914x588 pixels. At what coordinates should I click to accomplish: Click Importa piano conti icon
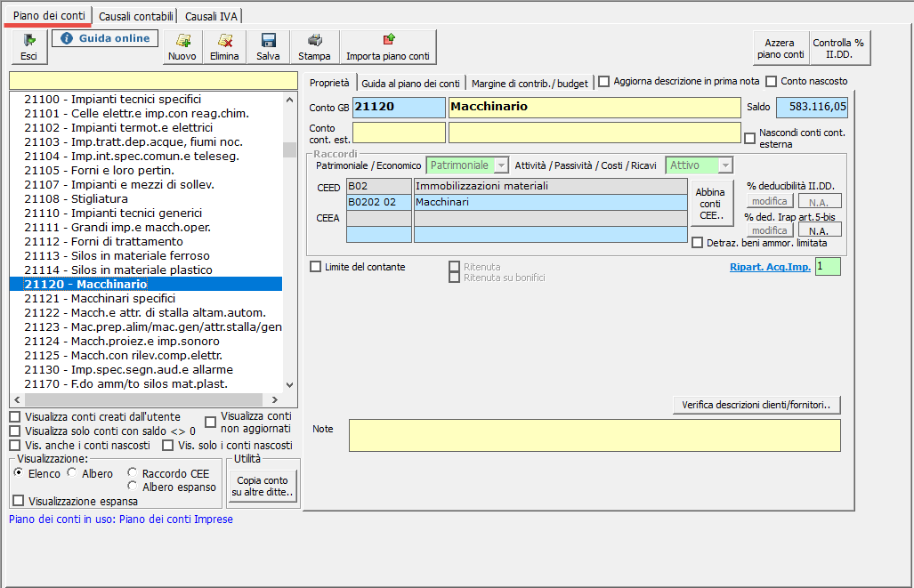[388, 46]
